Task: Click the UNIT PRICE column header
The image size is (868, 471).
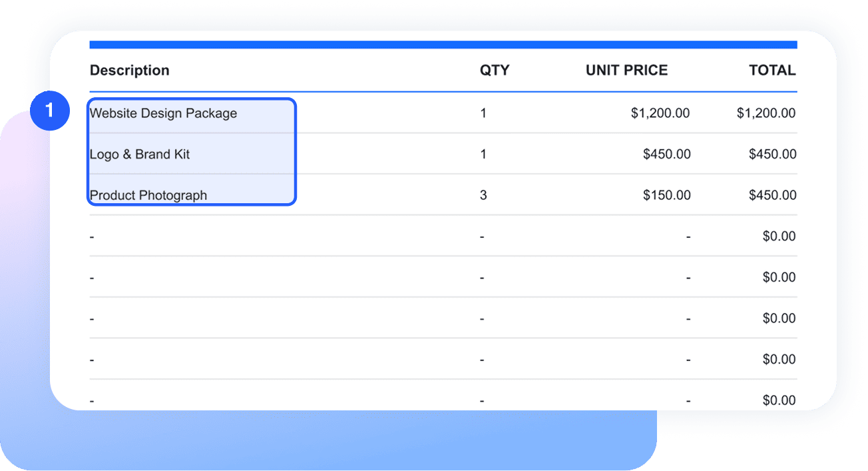Action: [x=626, y=70]
